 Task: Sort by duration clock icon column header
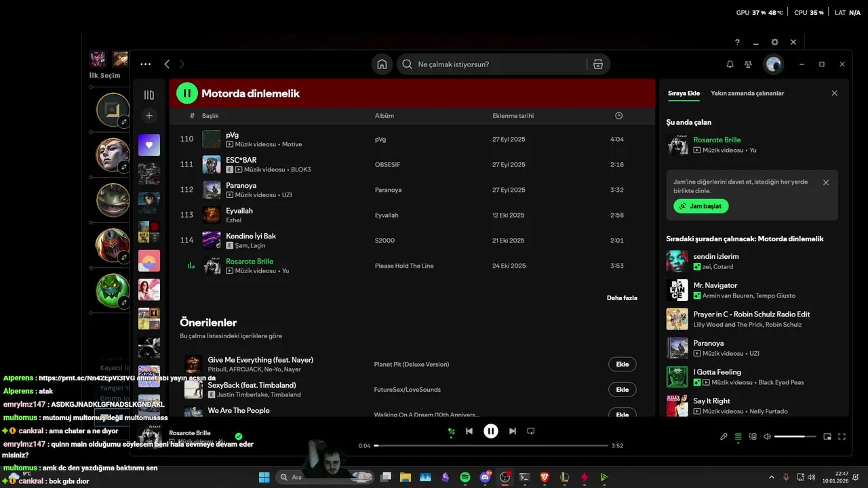(618, 116)
